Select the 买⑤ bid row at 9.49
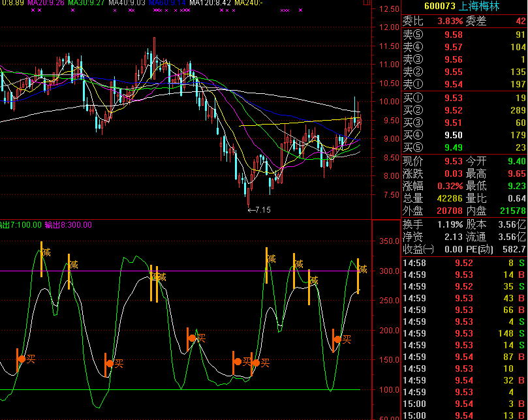The height and width of the screenshot is (420, 528). click(464, 147)
